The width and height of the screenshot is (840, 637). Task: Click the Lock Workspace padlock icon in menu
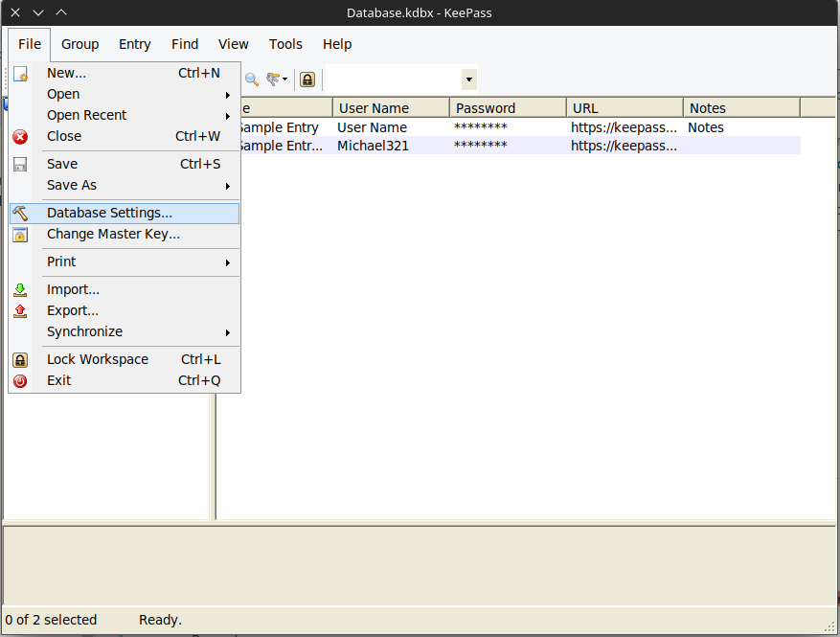pyautogui.click(x=20, y=360)
